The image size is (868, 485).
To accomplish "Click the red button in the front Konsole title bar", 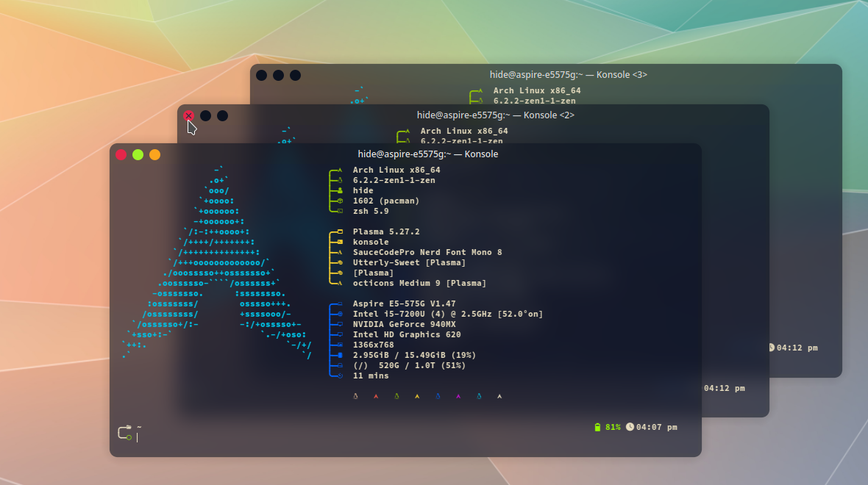I will [121, 155].
